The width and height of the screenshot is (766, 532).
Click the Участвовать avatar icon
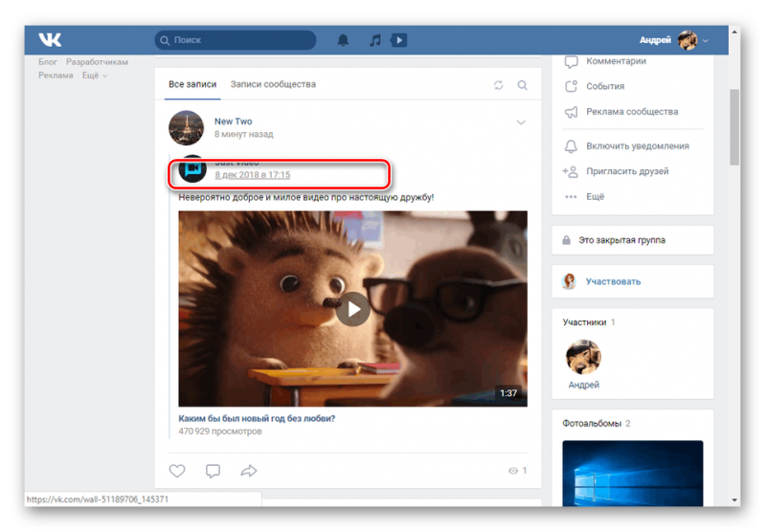tap(569, 281)
